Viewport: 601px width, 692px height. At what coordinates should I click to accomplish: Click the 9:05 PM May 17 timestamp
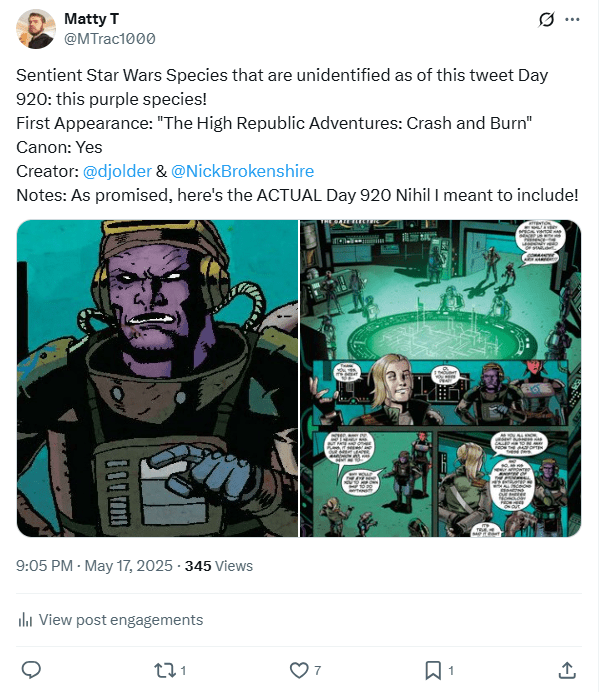[94, 565]
